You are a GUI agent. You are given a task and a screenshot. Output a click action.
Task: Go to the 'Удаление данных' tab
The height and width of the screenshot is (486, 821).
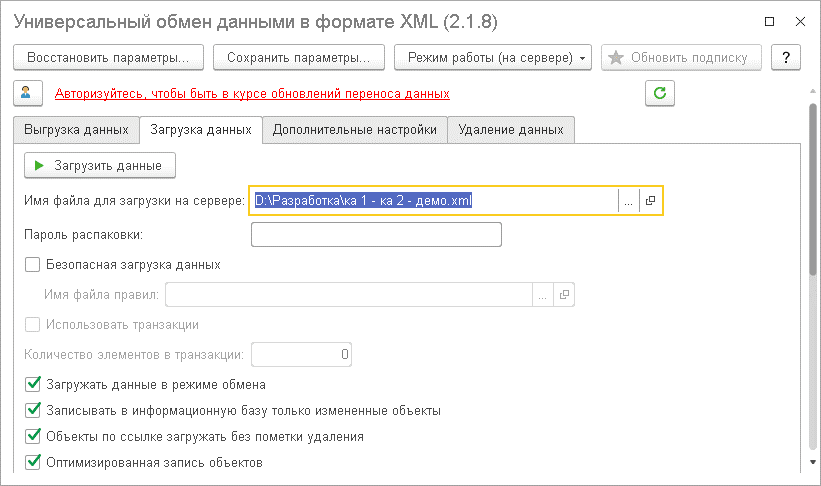[x=511, y=130]
